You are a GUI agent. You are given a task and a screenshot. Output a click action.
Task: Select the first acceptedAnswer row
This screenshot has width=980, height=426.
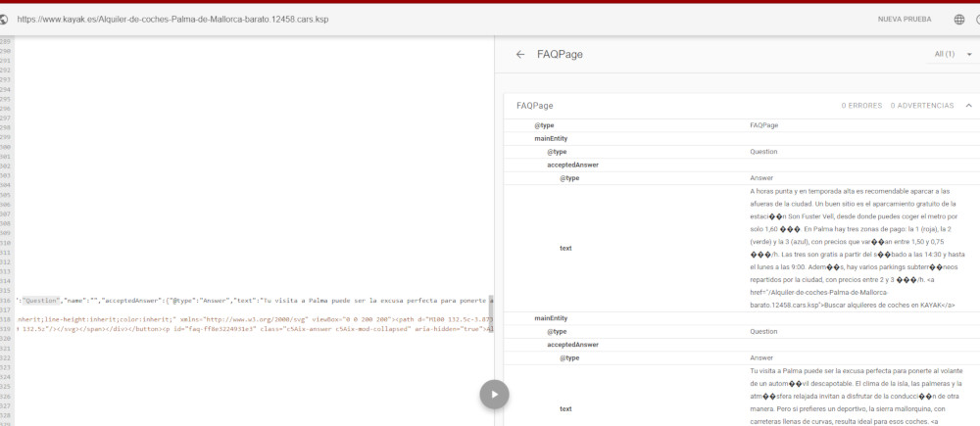tap(637, 165)
